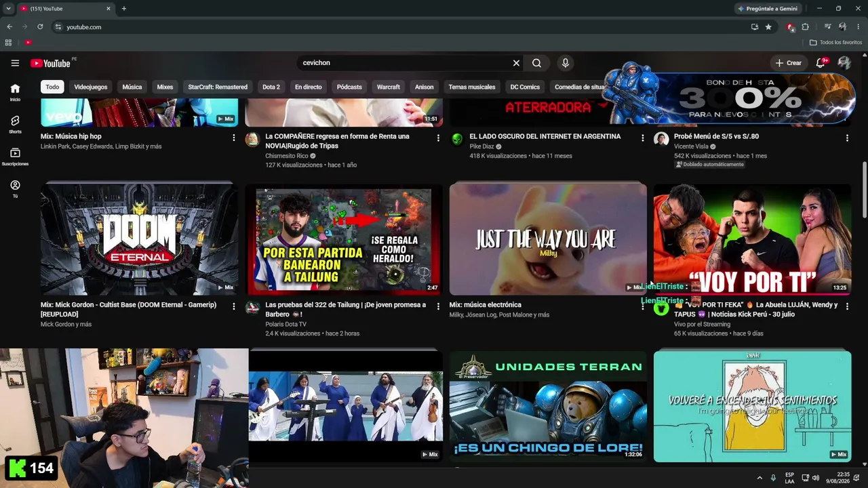Go to YouTube home via the logo
Viewport: 868px width, 488px height.
(51, 63)
